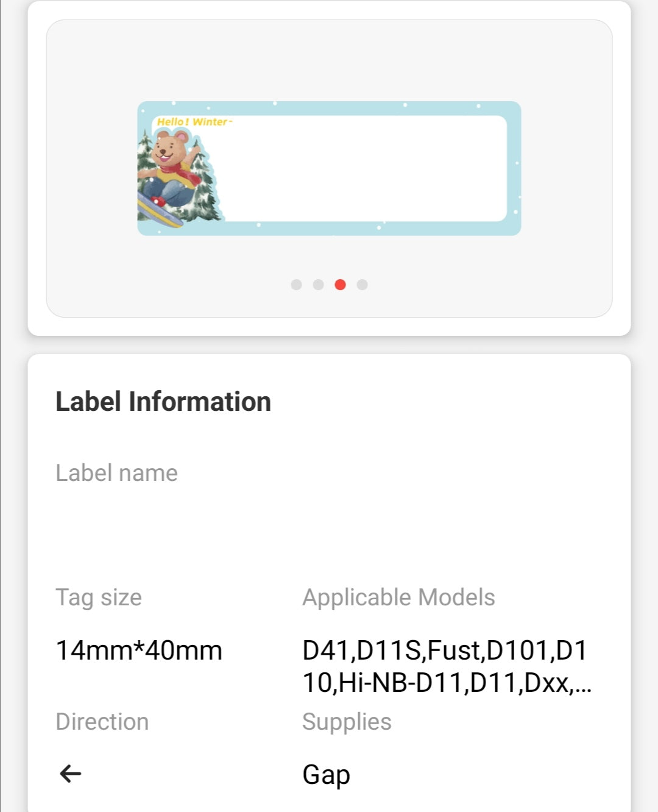The height and width of the screenshot is (812, 658).
Task: Expand the truncated applicable models list
Action: (447, 666)
